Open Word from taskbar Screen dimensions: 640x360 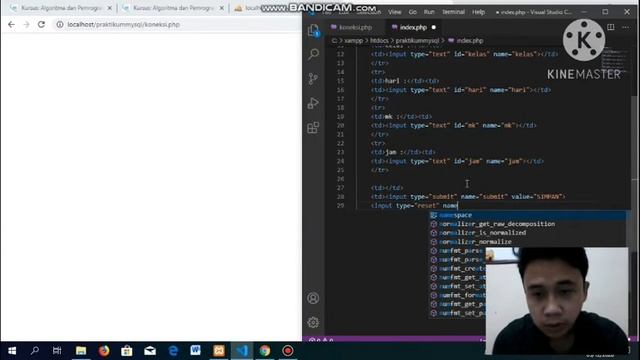click(196, 351)
